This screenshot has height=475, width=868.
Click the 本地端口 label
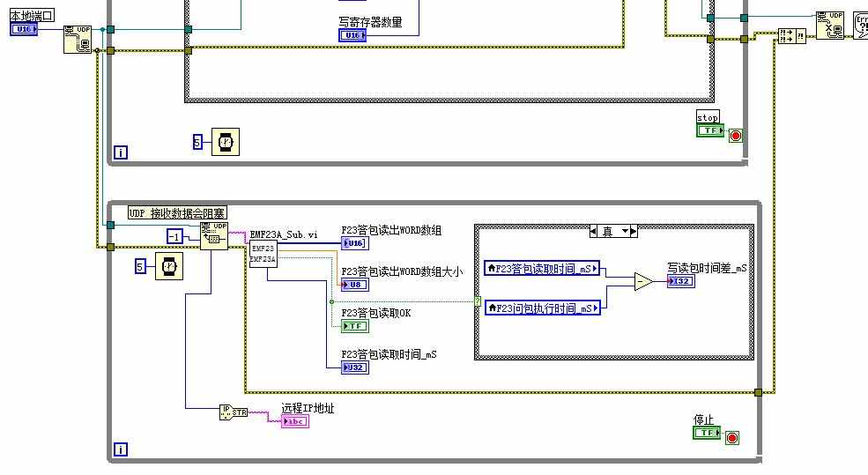tap(32, 16)
